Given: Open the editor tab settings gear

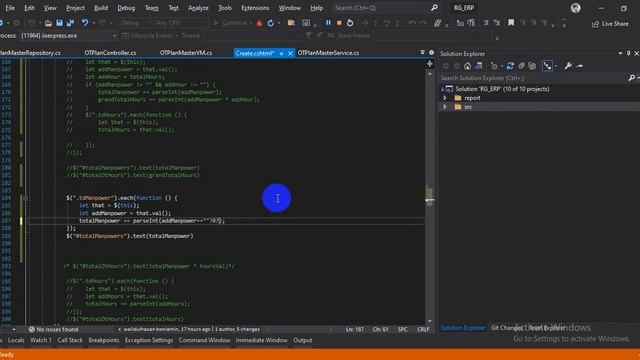Looking at the screenshot, I should 431,53.
